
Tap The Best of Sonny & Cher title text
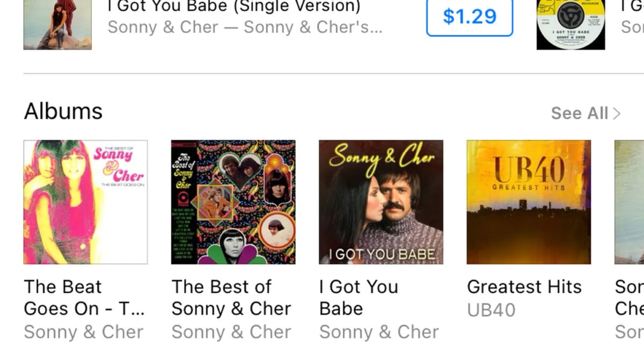[231, 298]
